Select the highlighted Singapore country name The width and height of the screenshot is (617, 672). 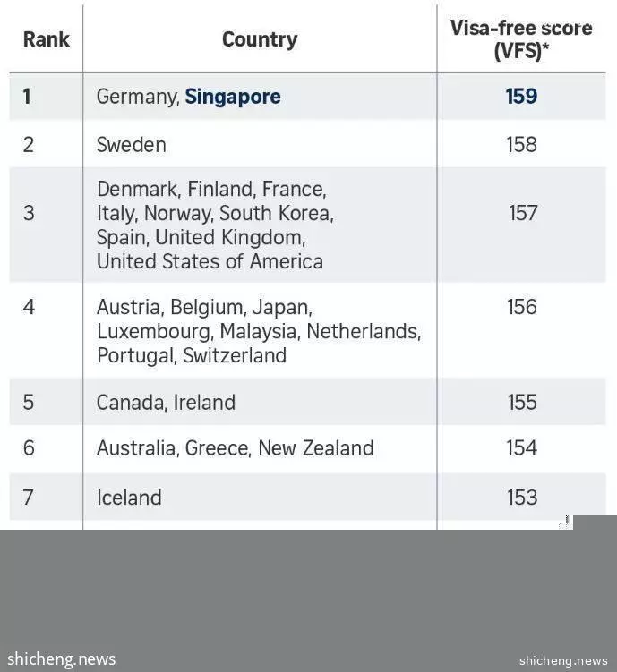tap(233, 97)
